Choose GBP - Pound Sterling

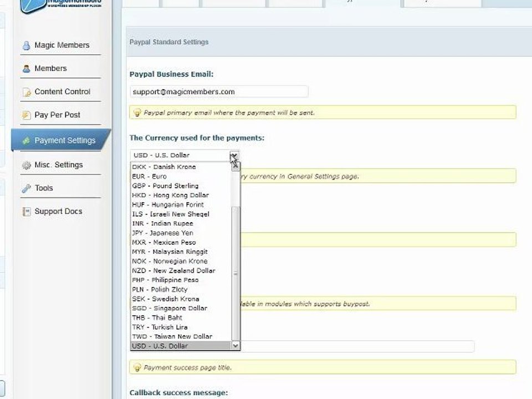click(x=181, y=186)
